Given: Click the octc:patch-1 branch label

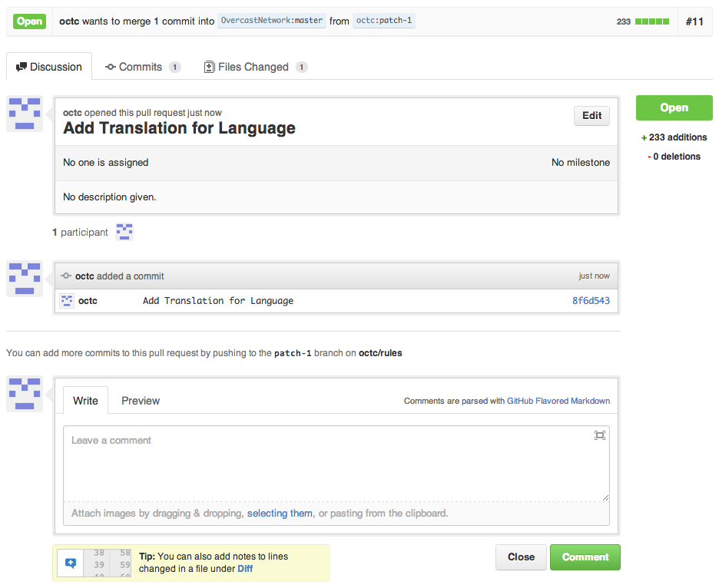Looking at the screenshot, I should [384, 21].
